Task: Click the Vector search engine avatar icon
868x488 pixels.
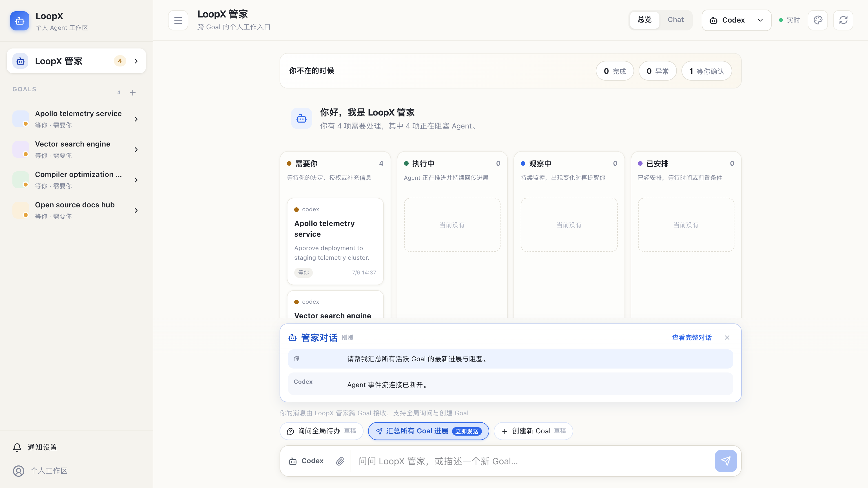Action: [21, 149]
